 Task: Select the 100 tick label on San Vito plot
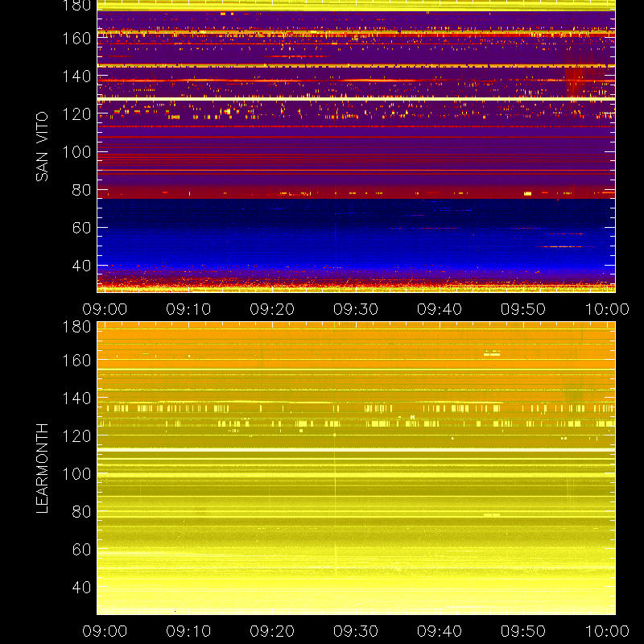pyautogui.click(x=76, y=152)
